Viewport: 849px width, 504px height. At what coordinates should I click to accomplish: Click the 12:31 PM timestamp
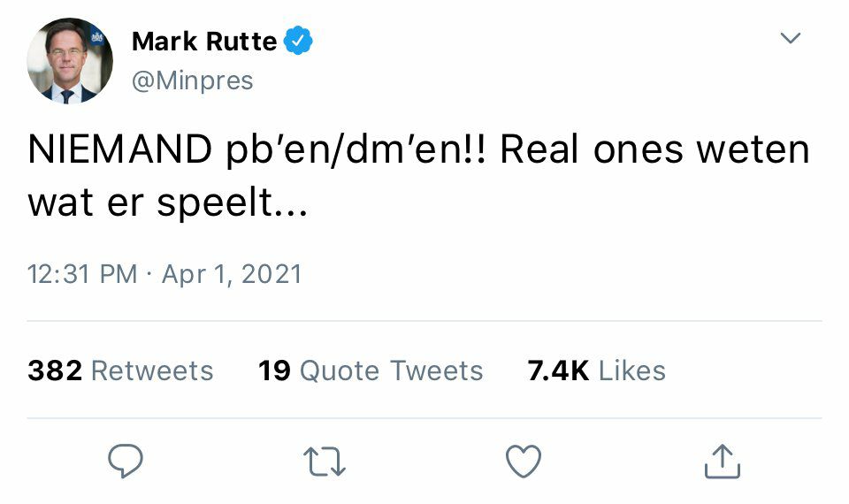tap(82, 274)
